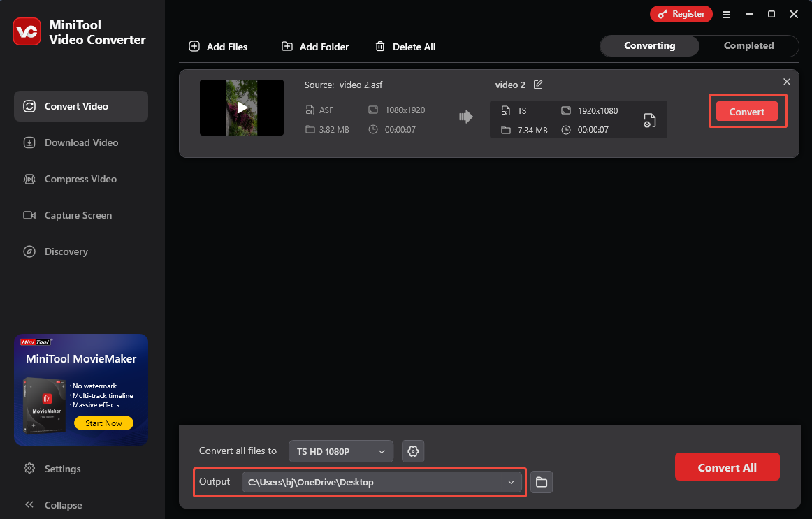Click the conversion arrow between source and target
Screen dimensions: 812x519
466,117
